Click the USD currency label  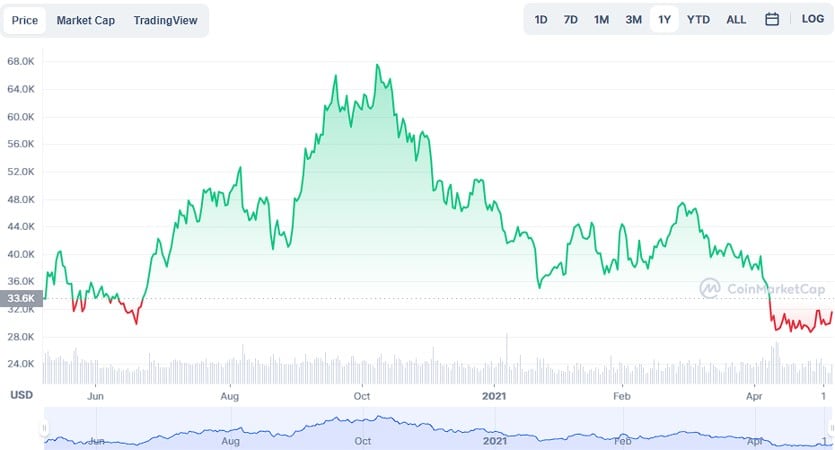click(x=22, y=395)
